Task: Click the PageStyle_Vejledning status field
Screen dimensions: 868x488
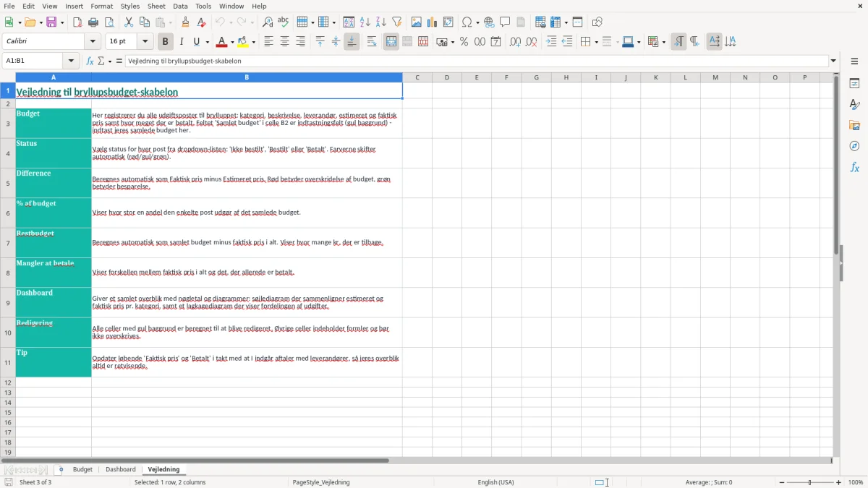Action: pos(320,482)
